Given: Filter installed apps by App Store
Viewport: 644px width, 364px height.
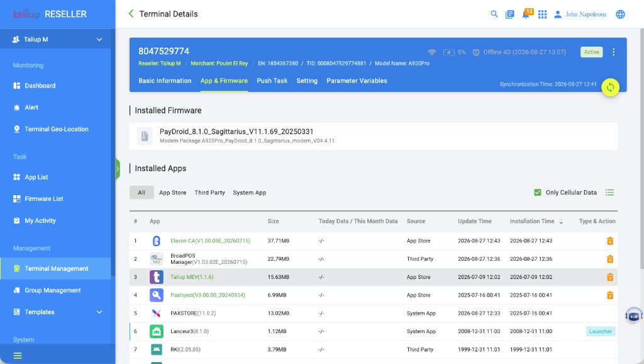Looking at the screenshot, I should pos(172,193).
